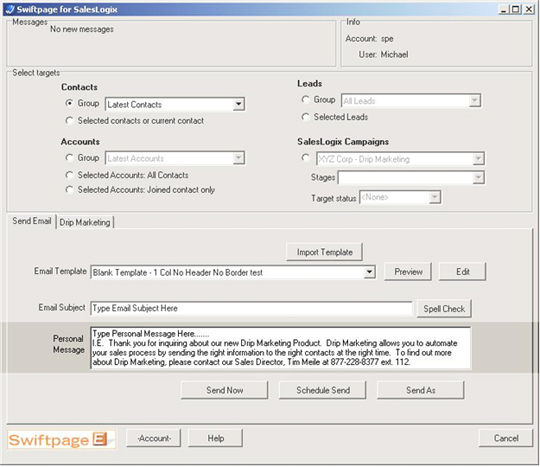The width and height of the screenshot is (540, 467).
Task: Click the 'Account: spe' info text
Action: [369, 39]
